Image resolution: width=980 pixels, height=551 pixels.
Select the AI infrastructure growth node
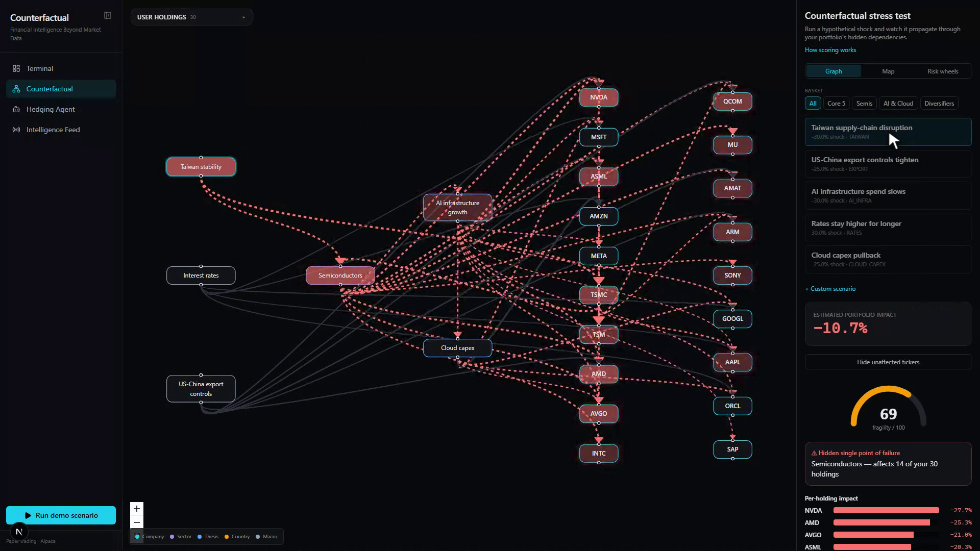[458, 208]
